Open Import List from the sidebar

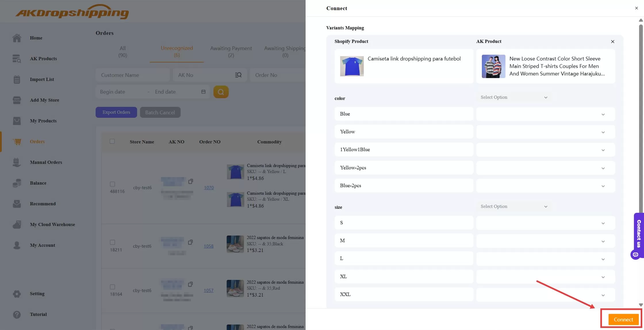42,79
